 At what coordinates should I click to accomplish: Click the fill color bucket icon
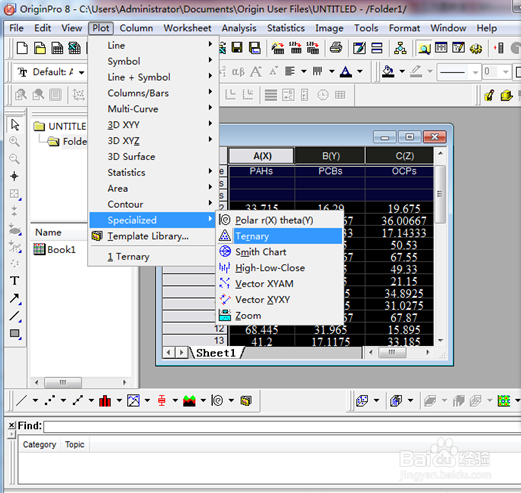point(388,71)
